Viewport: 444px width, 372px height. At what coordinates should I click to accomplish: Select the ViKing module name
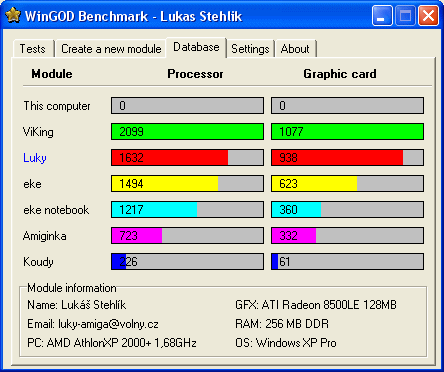[x=38, y=132]
